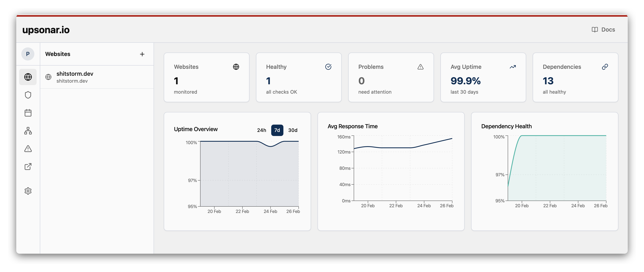Click the Avg Uptime summary card
The image size is (644, 272).
[x=483, y=77]
